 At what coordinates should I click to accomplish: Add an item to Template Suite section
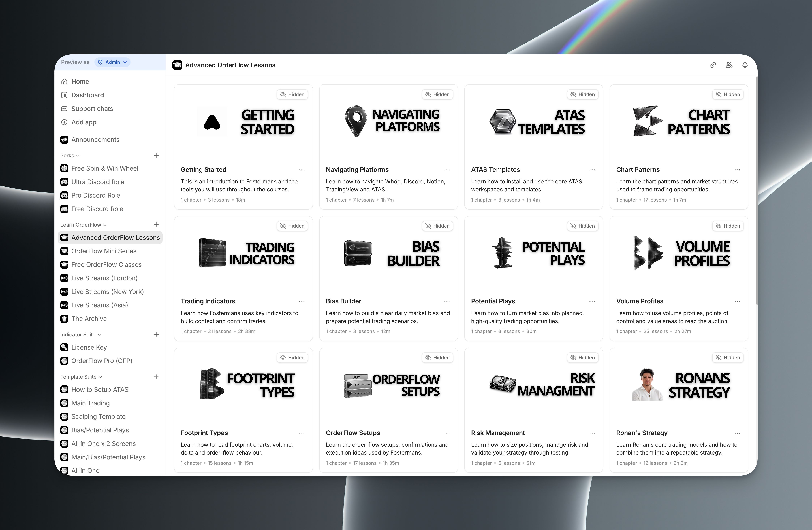coord(156,377)
